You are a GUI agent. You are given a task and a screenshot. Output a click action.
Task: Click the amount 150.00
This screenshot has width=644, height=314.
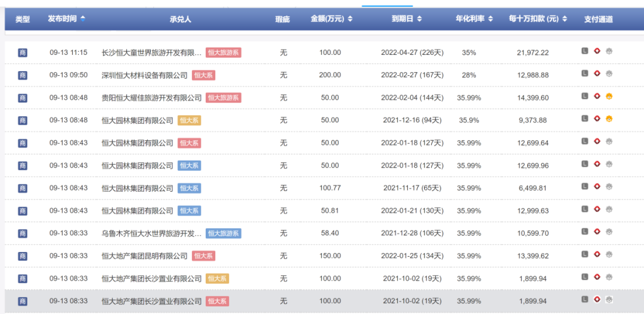pos(330,256)
